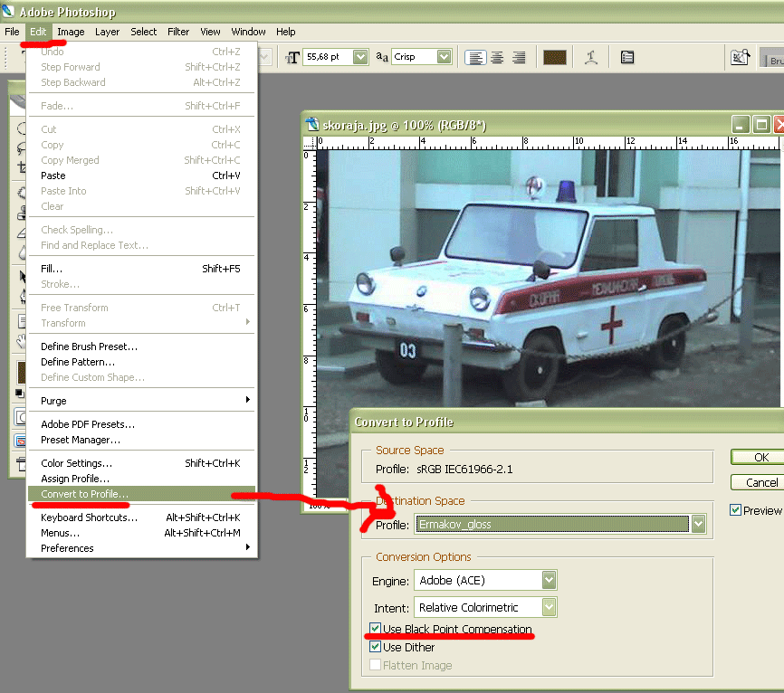784x693 pixels.
Task: Right align the text
Action: [519, 58]
